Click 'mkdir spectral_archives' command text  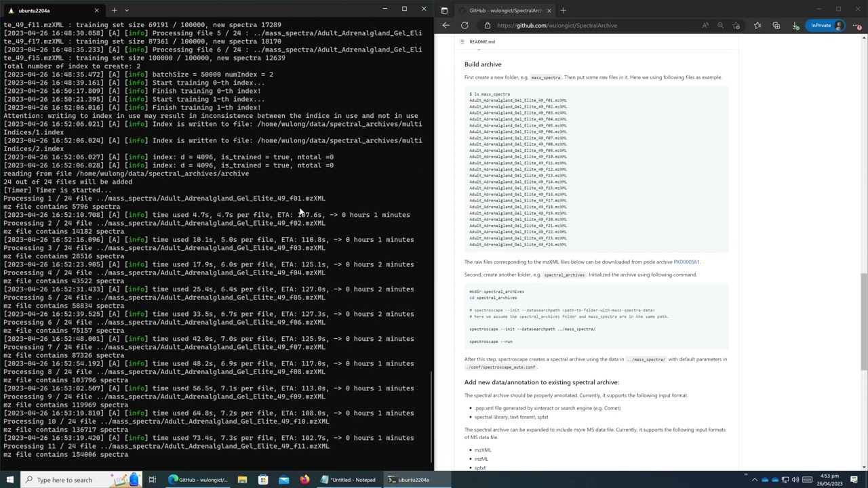click(x=496, y=291)
